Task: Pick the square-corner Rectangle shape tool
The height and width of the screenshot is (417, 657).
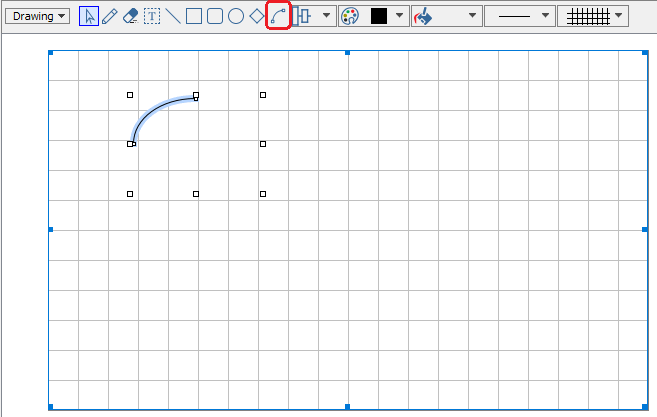Action: click(x=194, y=16)
